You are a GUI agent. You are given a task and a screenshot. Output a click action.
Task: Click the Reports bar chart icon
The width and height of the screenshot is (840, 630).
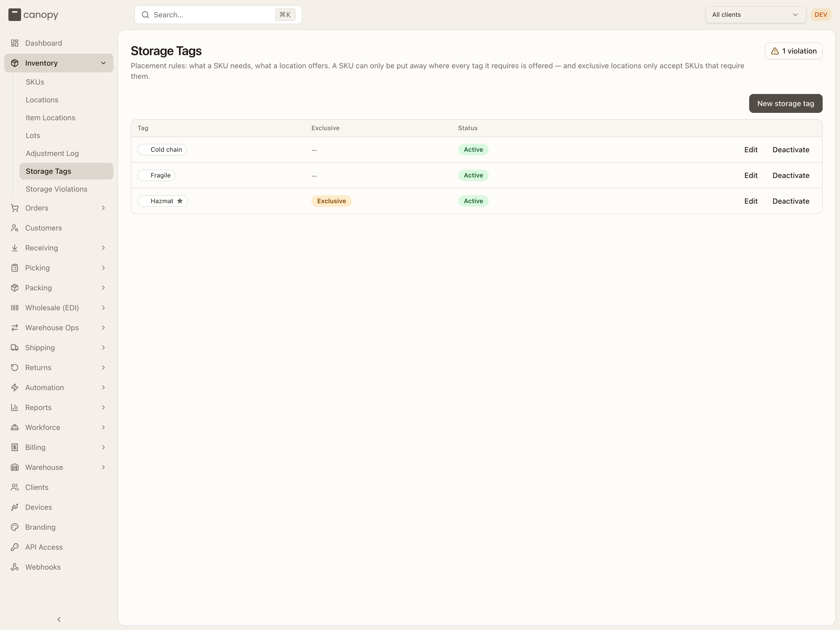tap(14, 407)
